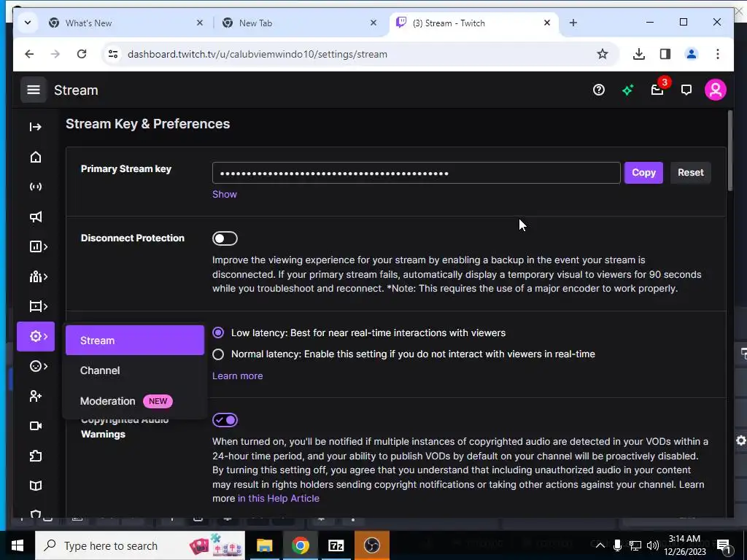Expand the Content sidebar icon
Viewport: 747px width, 560px height.
[x=37, y=306]
